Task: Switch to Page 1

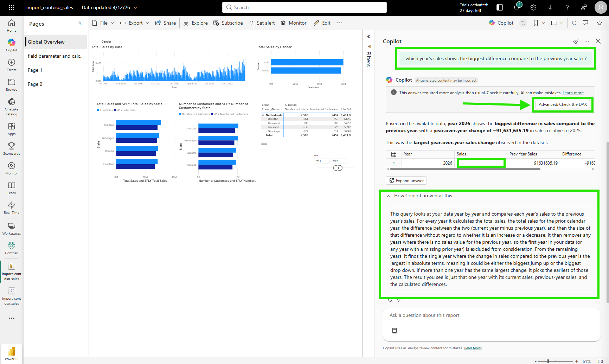Action: pos(56,70)
